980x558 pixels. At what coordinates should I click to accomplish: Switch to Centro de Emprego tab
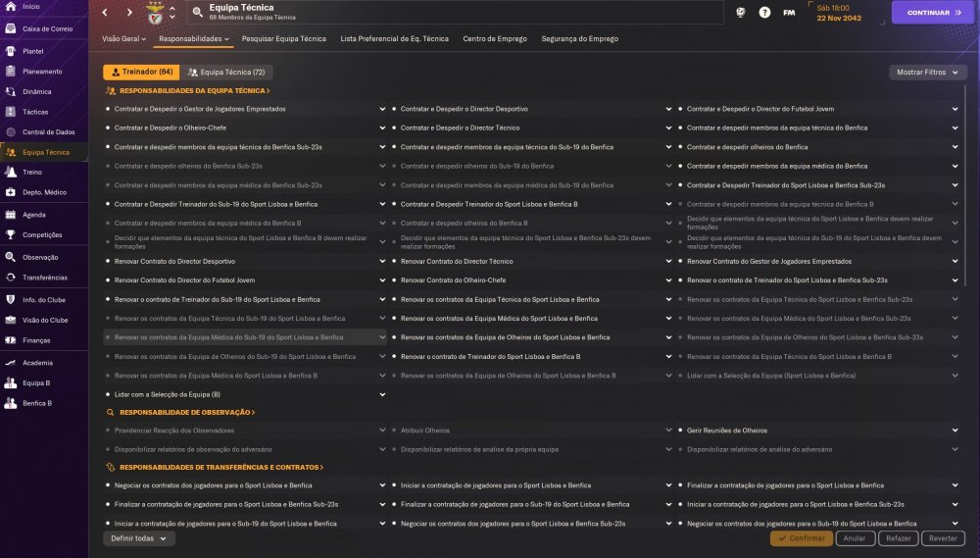tap(495, 39)
